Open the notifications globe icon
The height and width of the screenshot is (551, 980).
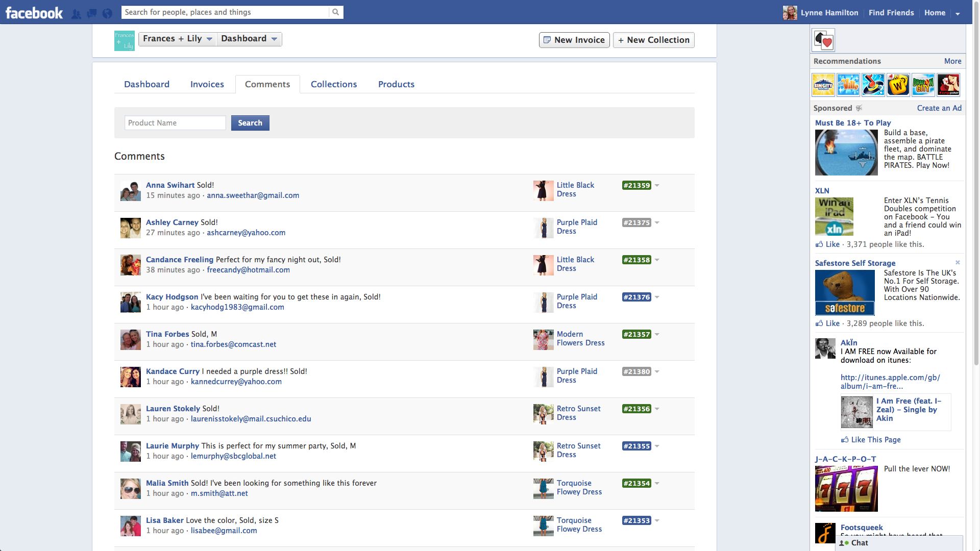(x=107, y=14)
